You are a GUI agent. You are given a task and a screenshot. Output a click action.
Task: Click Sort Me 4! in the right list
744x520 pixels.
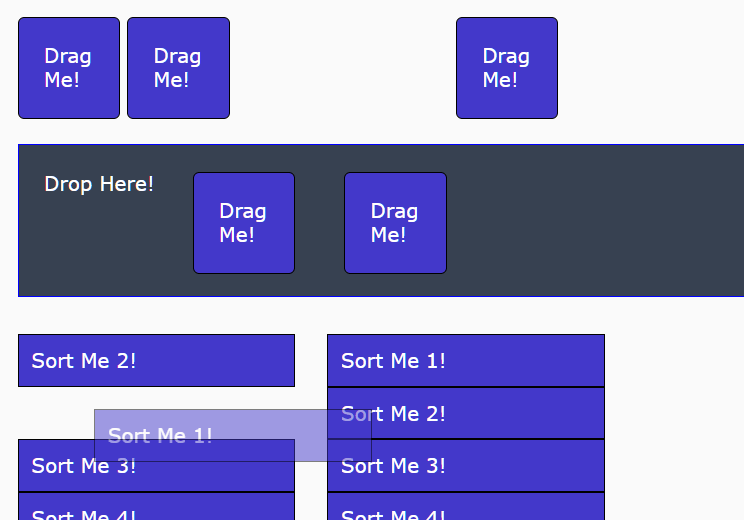pyautogui.click(x=465, y=510)
